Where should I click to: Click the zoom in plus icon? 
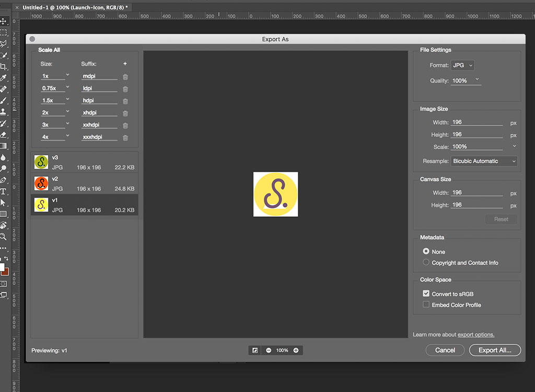296,350
